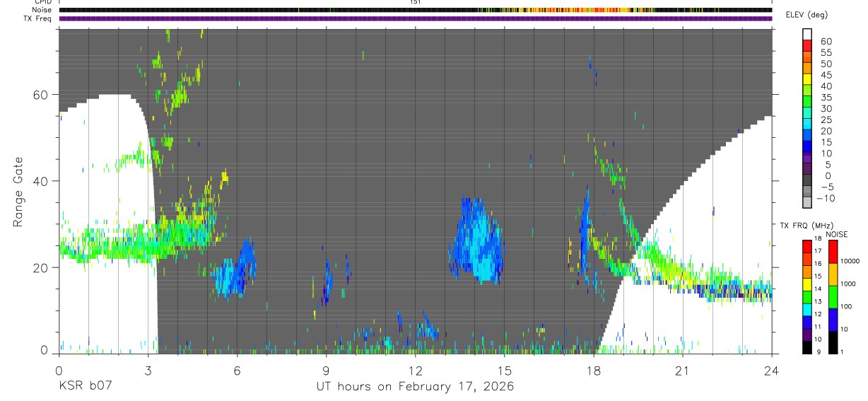This screenshot has height=401, width=868.
Task: Click the red swatch in the ELEV color bar
Action: 807,45
